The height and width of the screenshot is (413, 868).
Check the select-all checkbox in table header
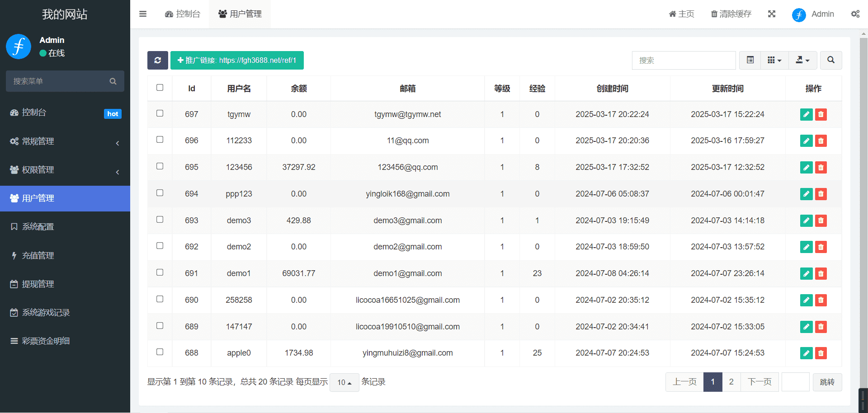(x=160, y=88)
